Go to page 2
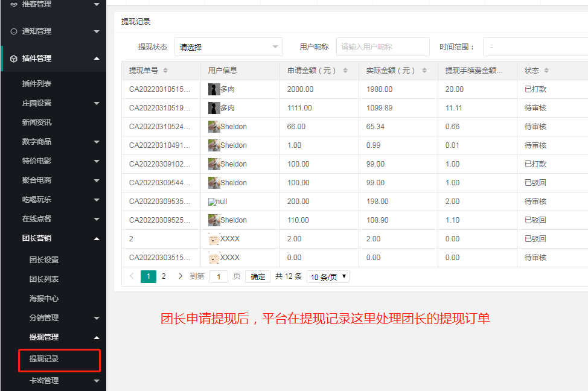The width and height of the screenshot is (588, 391). pos(164,276)
